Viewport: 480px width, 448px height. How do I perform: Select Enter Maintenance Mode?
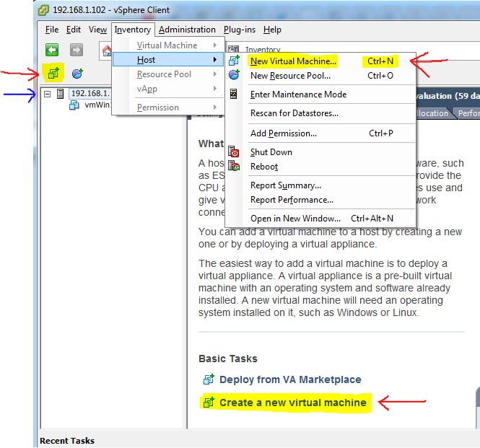coord(320,95)
